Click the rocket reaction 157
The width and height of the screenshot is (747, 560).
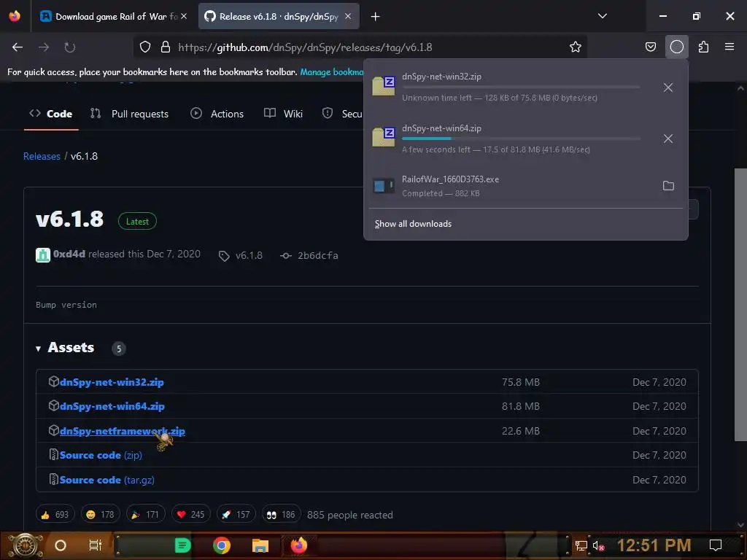point(236,515)
